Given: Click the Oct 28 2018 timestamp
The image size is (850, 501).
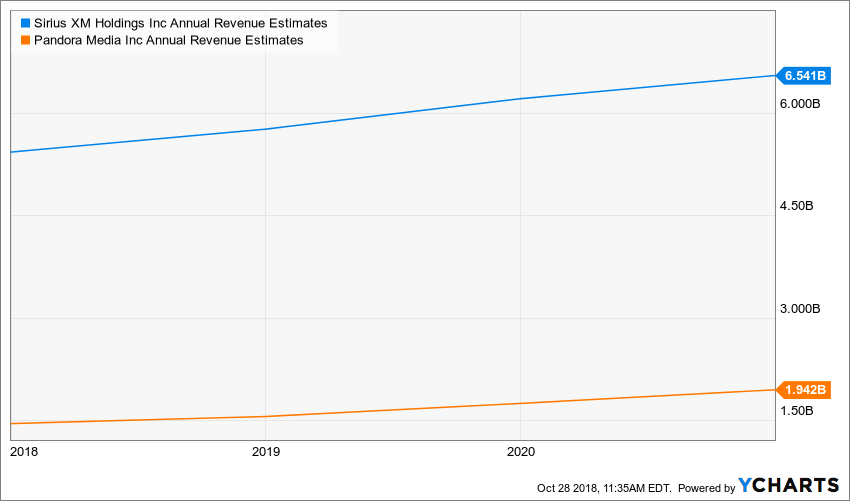Looking at the screenshot, I should [604, 488].
